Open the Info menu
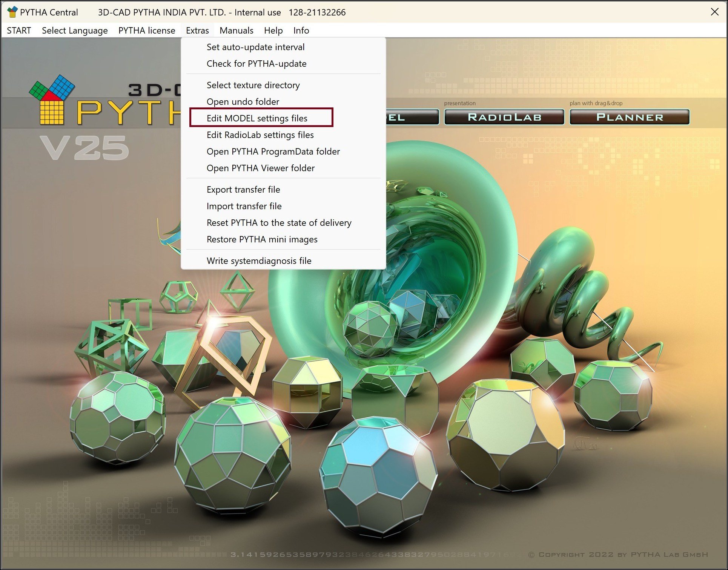Image resolution: width=728 pixels, height=570 pixels. pyautogui.click(x=301, y=31)
